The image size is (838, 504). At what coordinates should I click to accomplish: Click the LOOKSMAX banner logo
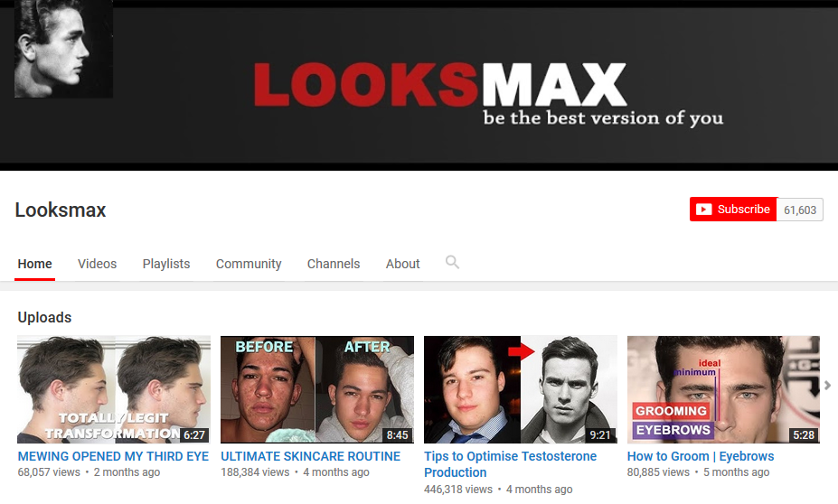point(440,85)
